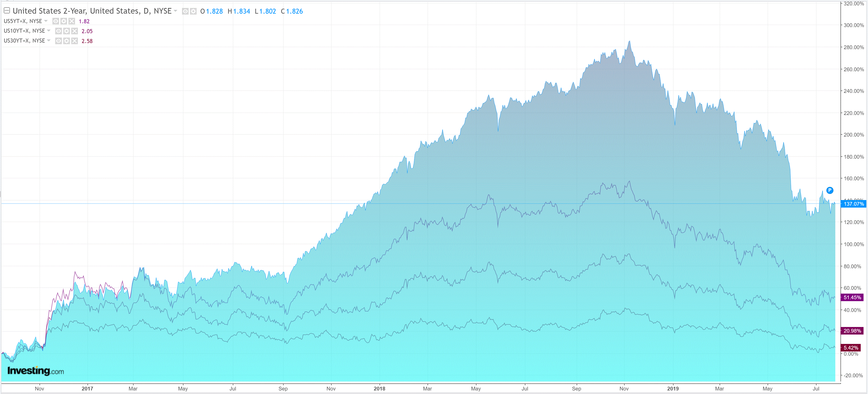Click the blue P marker on the chart
868x394 pixels.
830,190
